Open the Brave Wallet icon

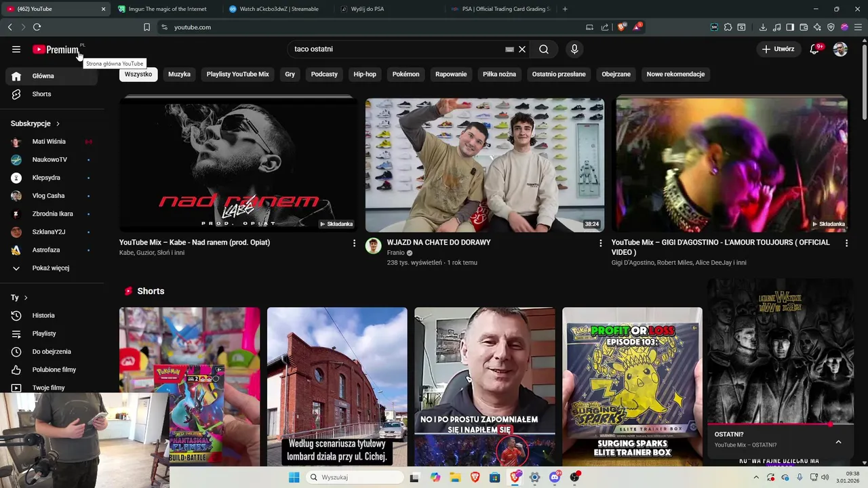pyautogui.click(x=804, y=27)
